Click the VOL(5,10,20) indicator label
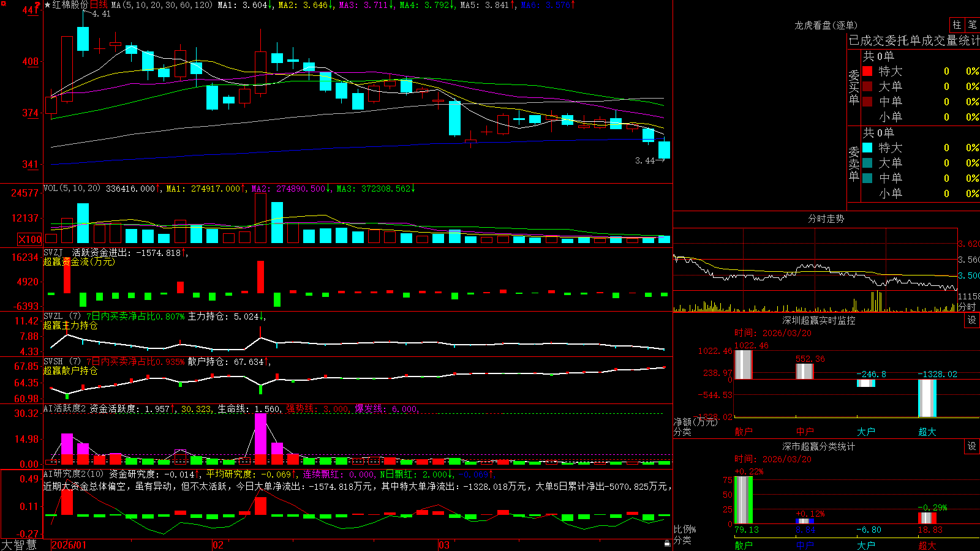The width and height of the screenshot is (980, 551). 72,189
